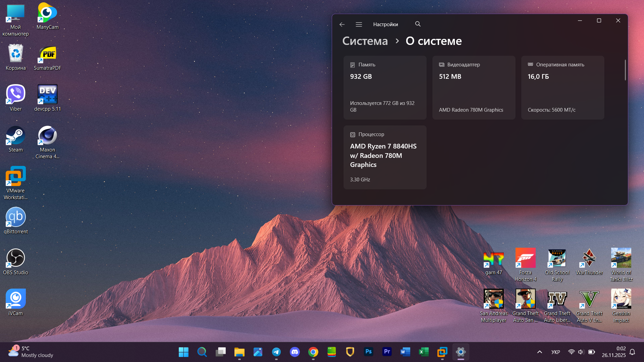Open the Settings hamburger navigation menu

(359, 24)
